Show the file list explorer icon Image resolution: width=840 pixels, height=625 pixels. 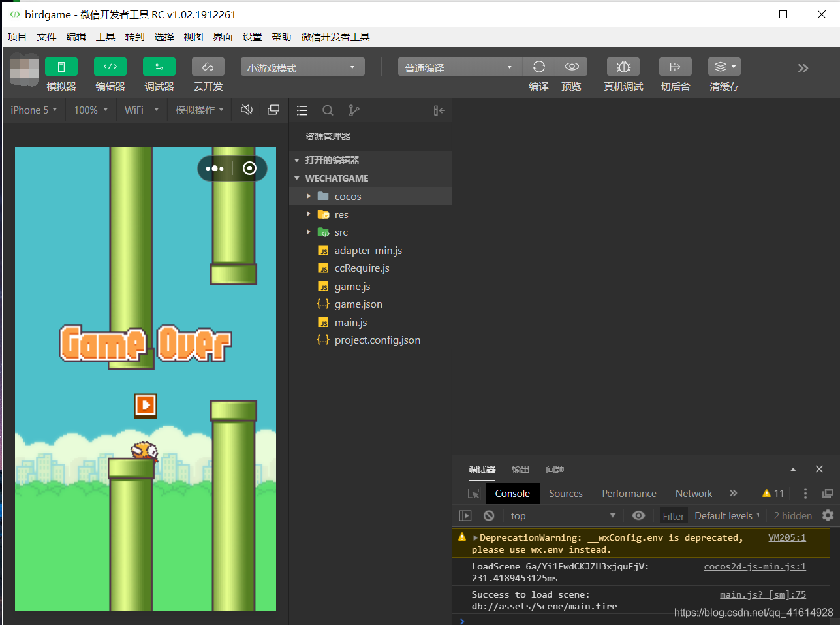(x=302, y=110)
